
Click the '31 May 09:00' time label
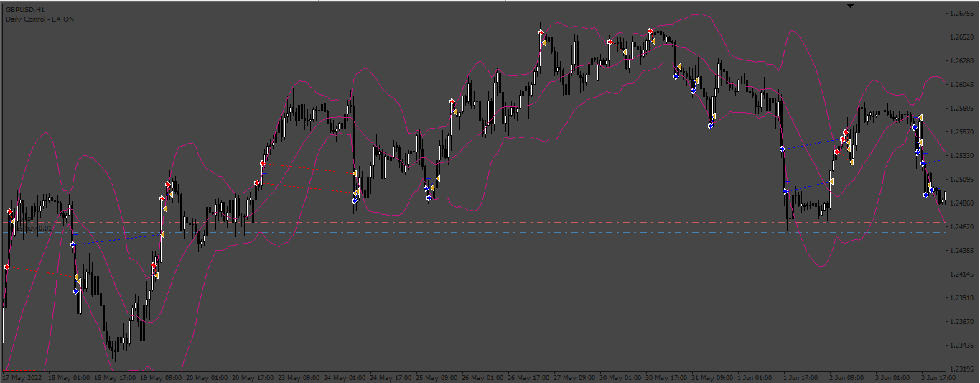coord(713,377)
